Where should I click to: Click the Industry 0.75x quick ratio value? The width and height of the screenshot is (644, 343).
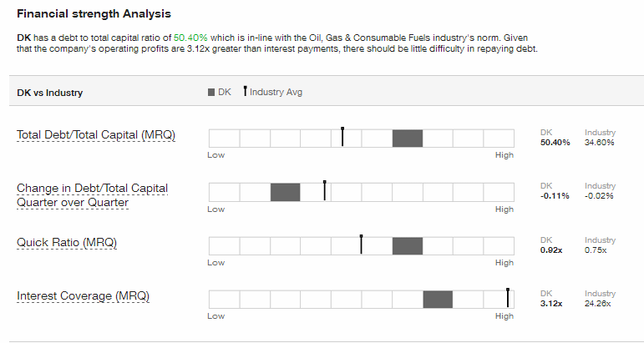click(596, 250)
